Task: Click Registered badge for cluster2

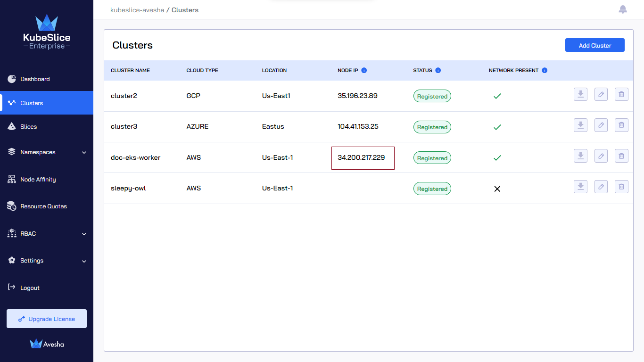Action: [x=432, y=96]
